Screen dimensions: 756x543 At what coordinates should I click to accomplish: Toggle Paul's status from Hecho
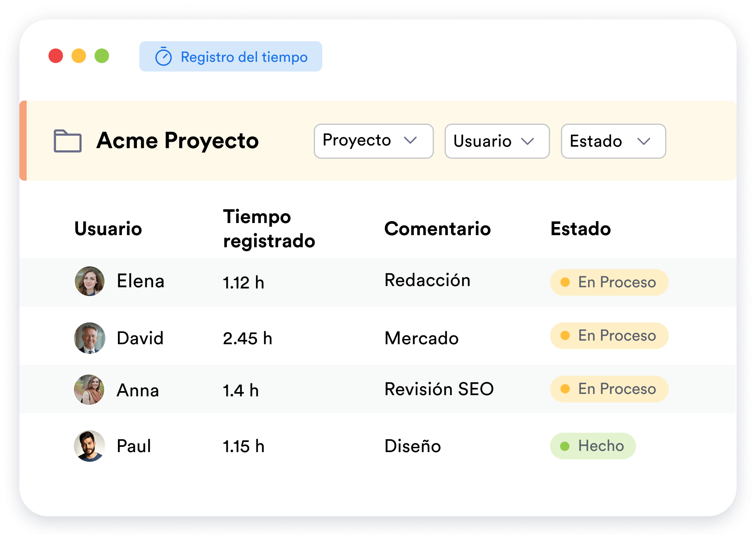click(x=593, y=446)
